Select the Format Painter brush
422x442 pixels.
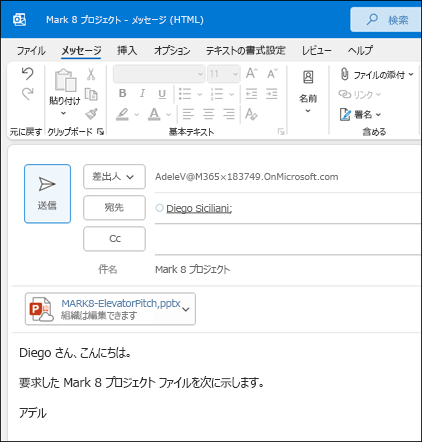pos(91,114)
